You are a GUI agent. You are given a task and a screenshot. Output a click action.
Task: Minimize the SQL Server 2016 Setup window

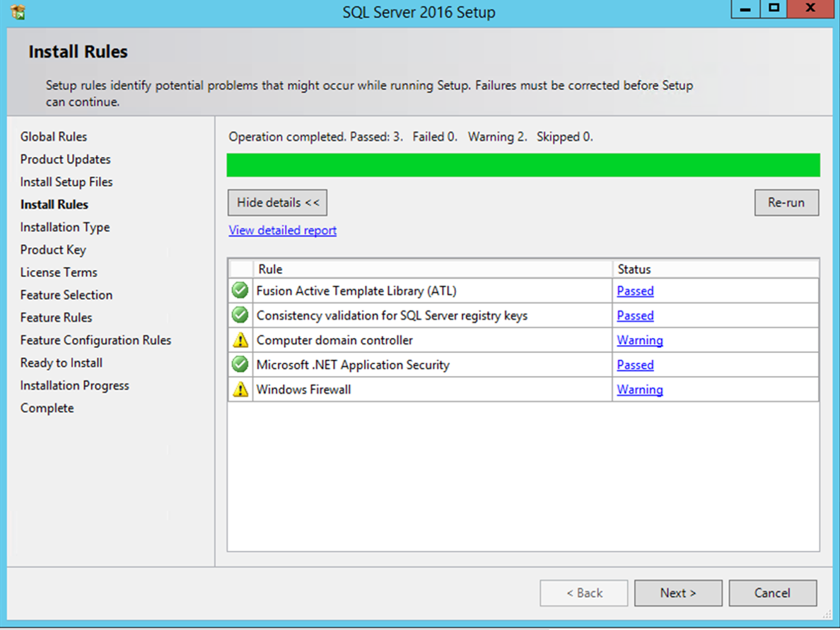pos(745,9)
